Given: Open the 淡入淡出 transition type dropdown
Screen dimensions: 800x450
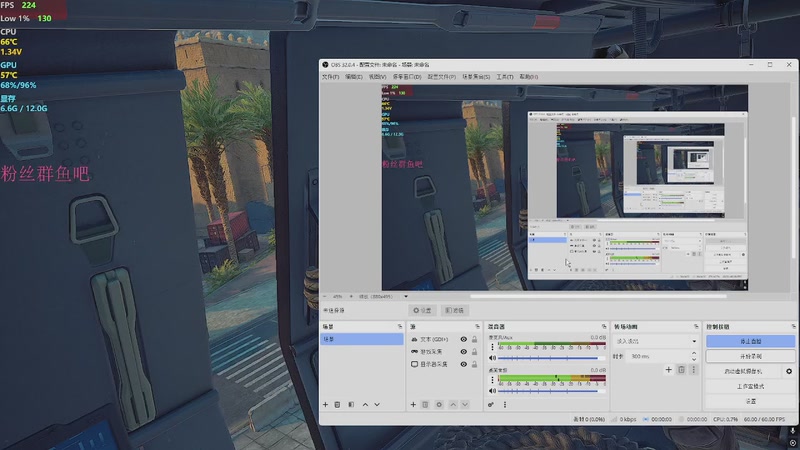Looking at the screenshot, I should (x=656, y=341).
